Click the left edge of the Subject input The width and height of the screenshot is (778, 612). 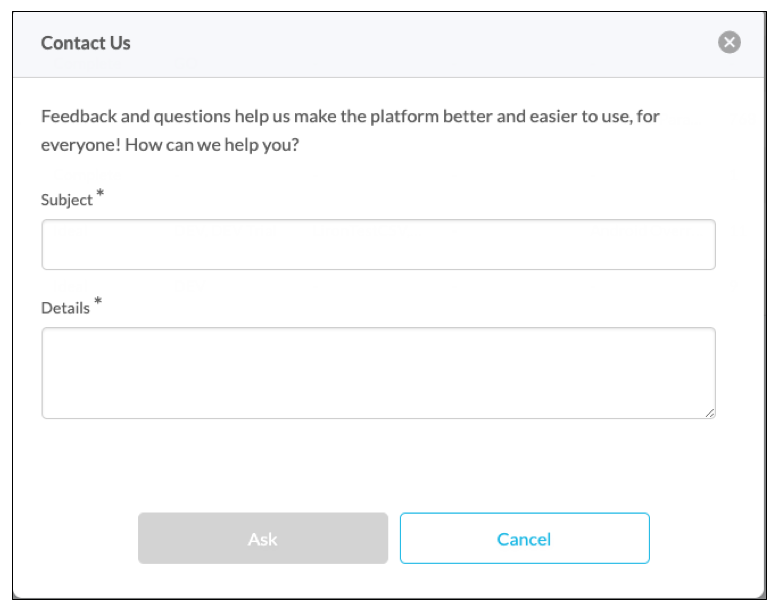46,245
